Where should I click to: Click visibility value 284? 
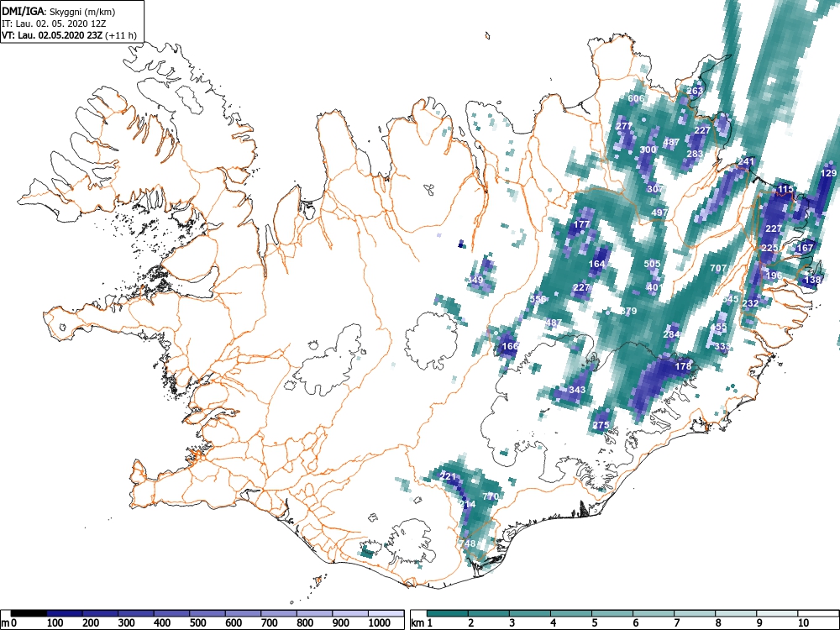[671, 334]
